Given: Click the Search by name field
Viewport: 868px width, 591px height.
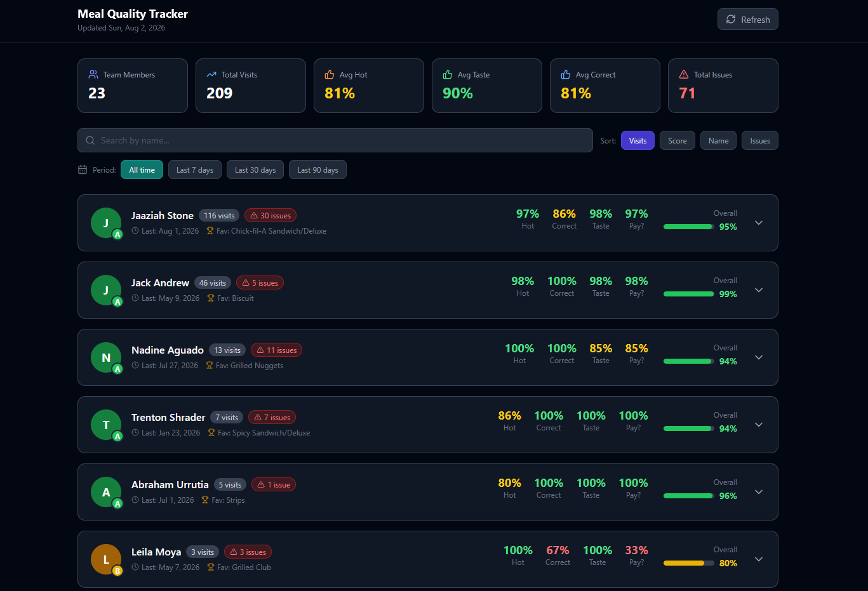Looking at the screenshot, I should (x=335, y=140).
